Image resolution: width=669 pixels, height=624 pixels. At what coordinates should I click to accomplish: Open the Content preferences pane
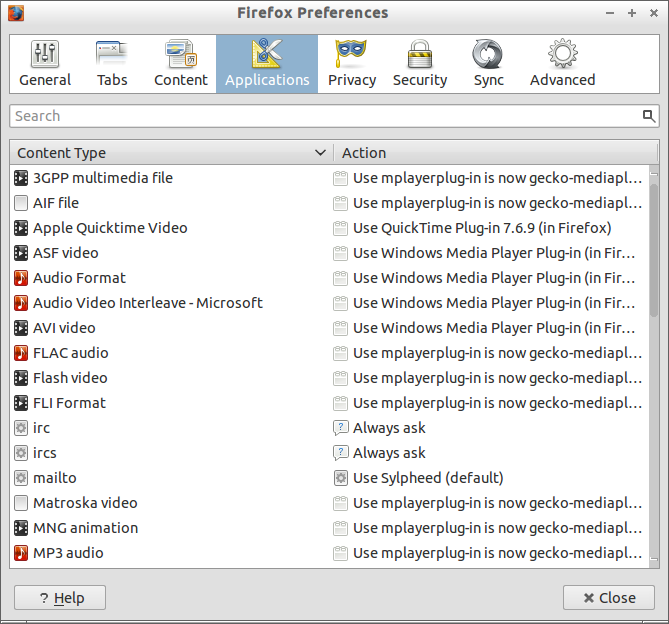click(180, 64)
